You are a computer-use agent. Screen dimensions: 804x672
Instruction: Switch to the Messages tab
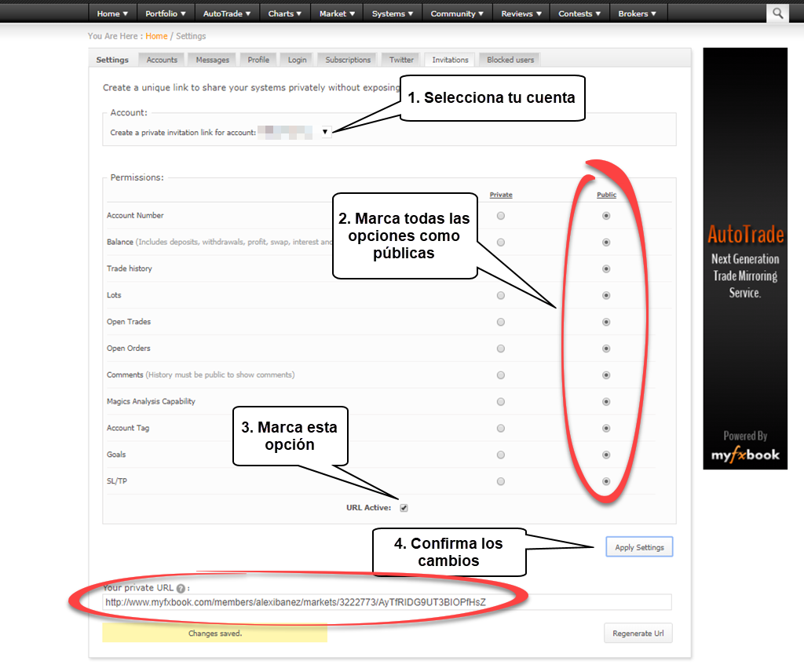[212, 60]
